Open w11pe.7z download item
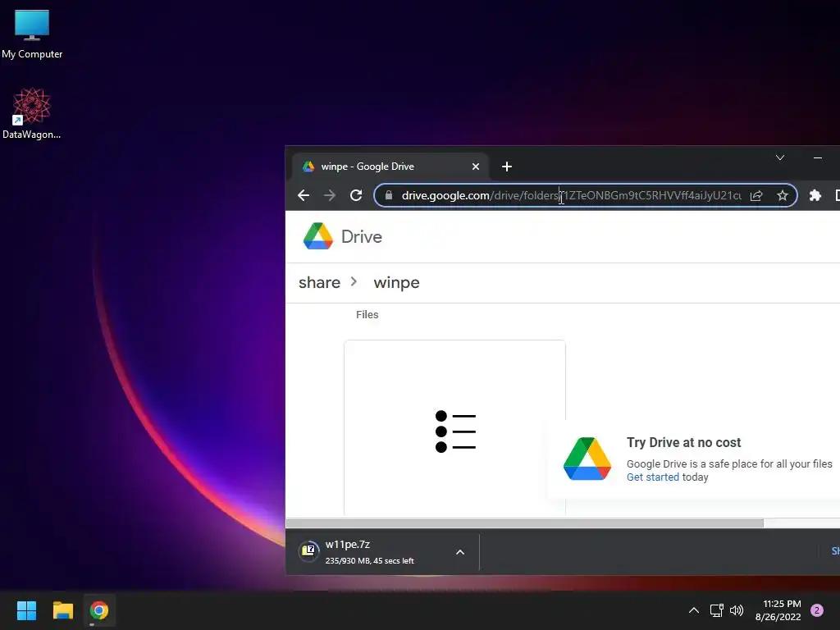The image size is (840, 630). pos(372,552)
